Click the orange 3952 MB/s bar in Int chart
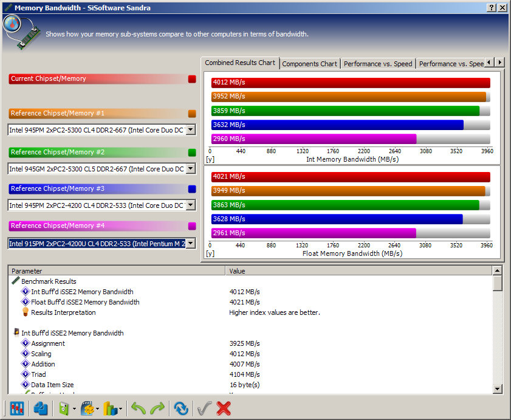This screenshot has width=511, height=420. pos(349,97)
